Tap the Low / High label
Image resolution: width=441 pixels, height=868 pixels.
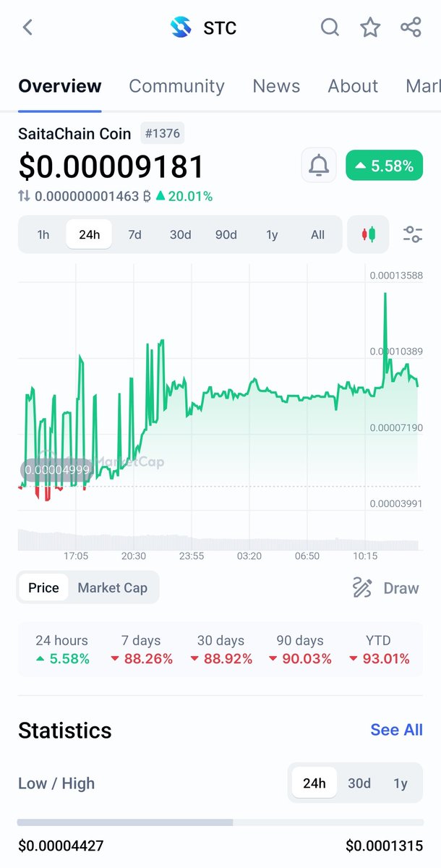[x=56, y=783]
